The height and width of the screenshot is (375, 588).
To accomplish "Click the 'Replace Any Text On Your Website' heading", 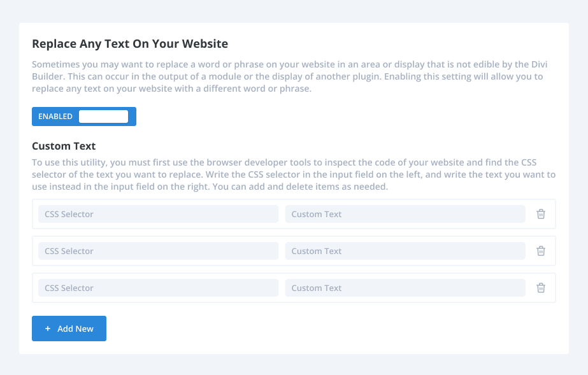I will (x=130, y=44).
